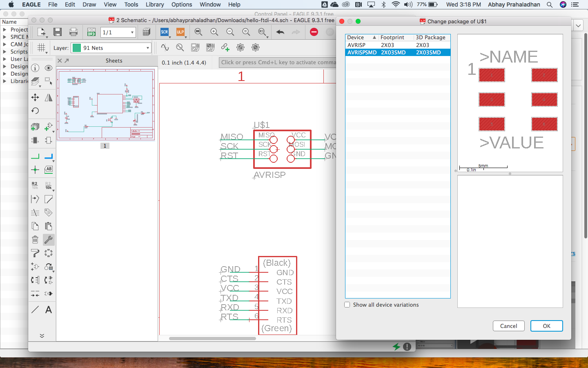Open the Layer 91 Nets dropdown
The height and width of the screenshot is (368, 588).
[x=111, y=48]
